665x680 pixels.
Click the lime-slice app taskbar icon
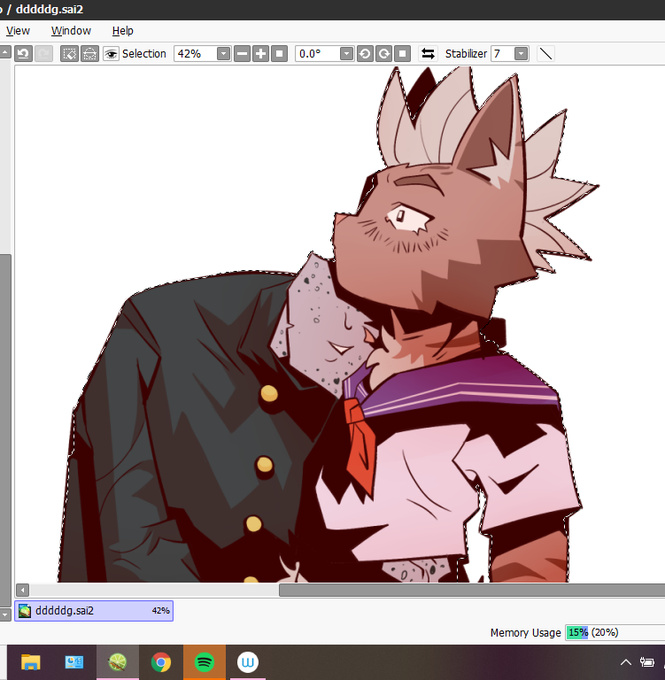coord(118,662)
